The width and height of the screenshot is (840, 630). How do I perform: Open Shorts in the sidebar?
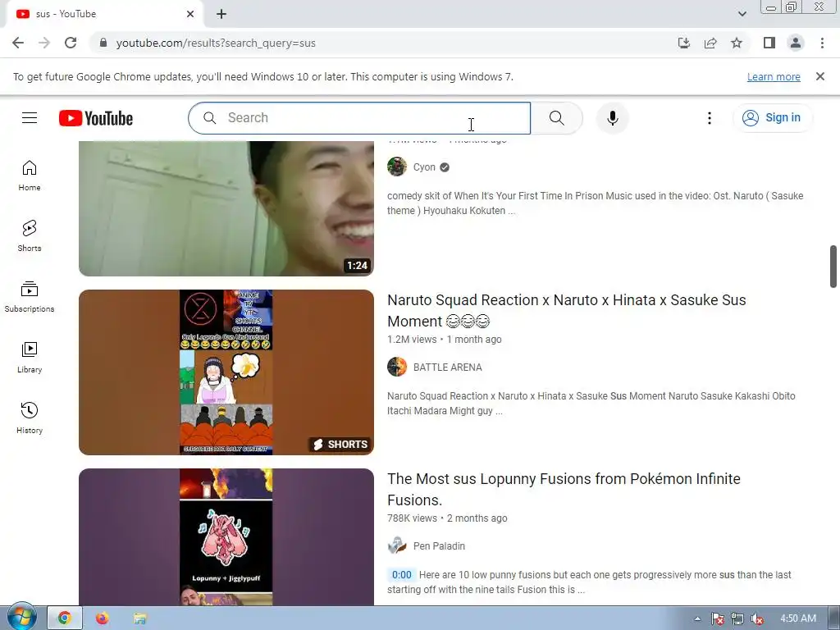point(30,235)
